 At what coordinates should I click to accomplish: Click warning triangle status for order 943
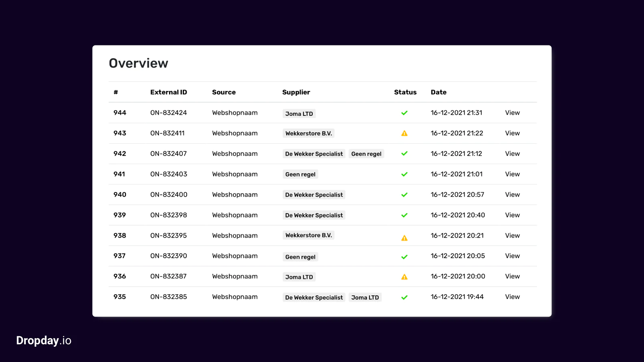pyautogui.click(x=405, y=133)
